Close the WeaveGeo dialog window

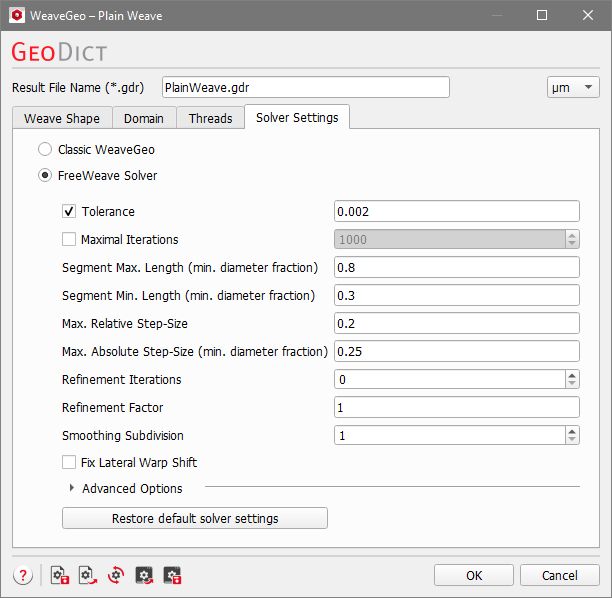coord(587,15)
